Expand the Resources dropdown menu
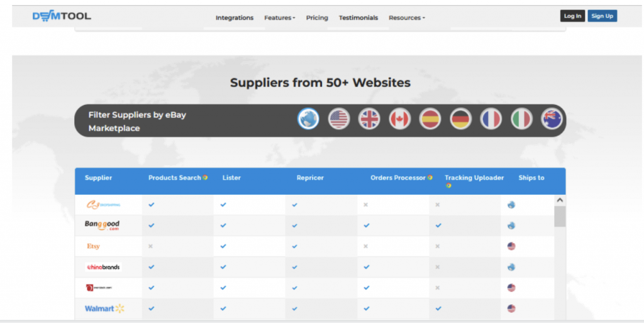The image size is (644, 323). click(x=407, y=18)
